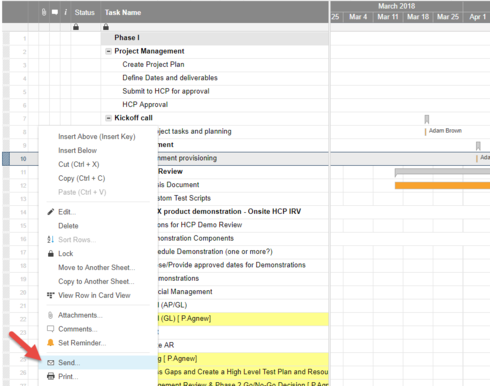This screenshot has height=386, width=490.
Task: Click the lock icon under Status column
Action: 76,27
